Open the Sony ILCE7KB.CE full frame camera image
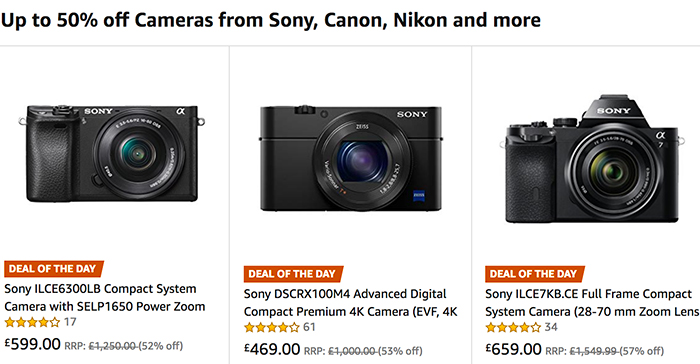The width and height of the screenshot is (700, 364). tap(592, 159)
